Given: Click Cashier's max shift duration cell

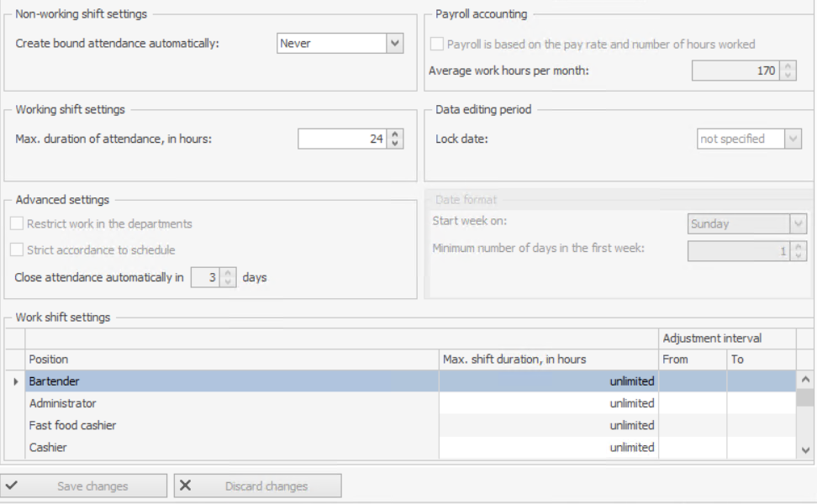Looking at the screenshot, I should (x=548, y=448).
